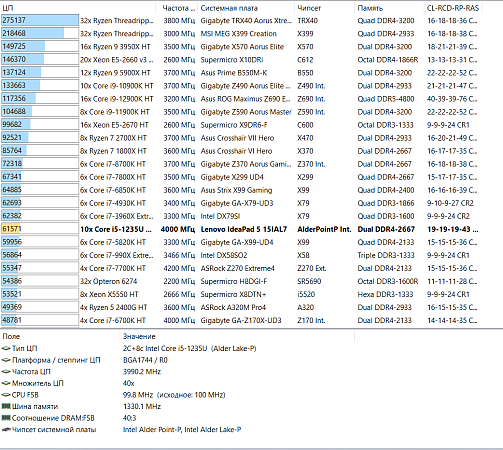Click the 1330.1 MHz memory bus value
This screenshot has width=503, height=450.
tap(142, 406)
